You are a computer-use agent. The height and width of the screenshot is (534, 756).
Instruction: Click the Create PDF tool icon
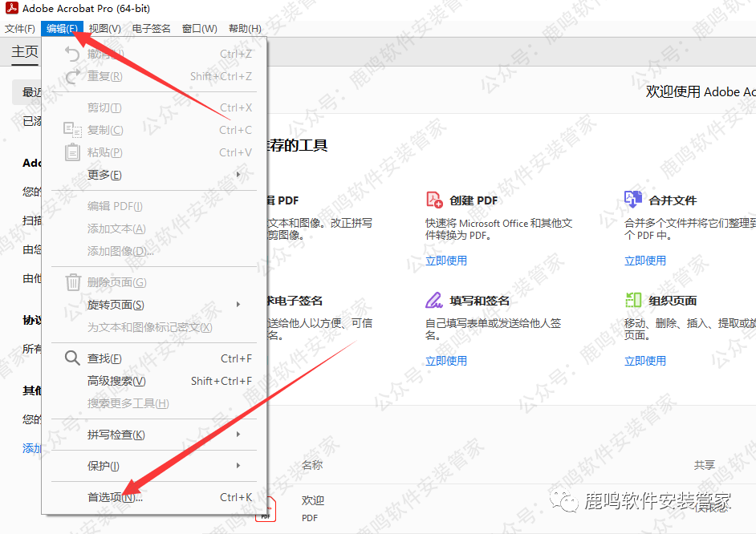[x=434, y=200]
